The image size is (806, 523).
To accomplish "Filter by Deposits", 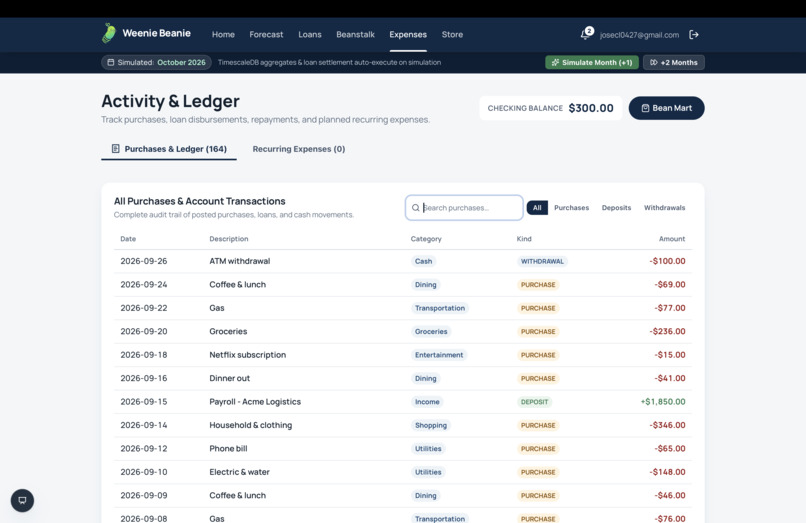I will click(616, 208).
